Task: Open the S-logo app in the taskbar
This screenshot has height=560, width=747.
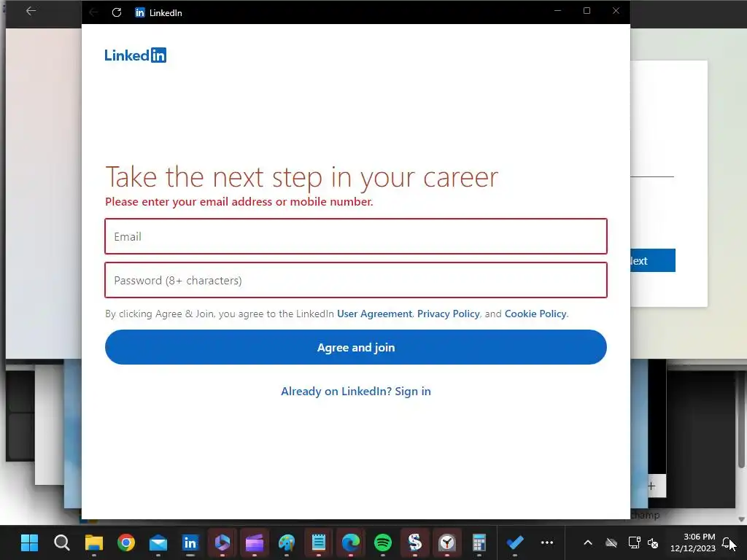Action: click(x=415, y=542)
